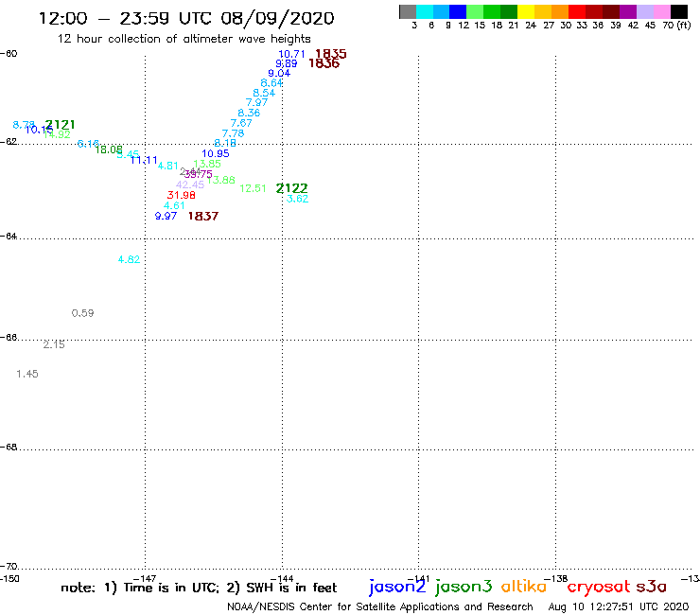Click the pure blue swatch in the scale

(x=458, y=11)
